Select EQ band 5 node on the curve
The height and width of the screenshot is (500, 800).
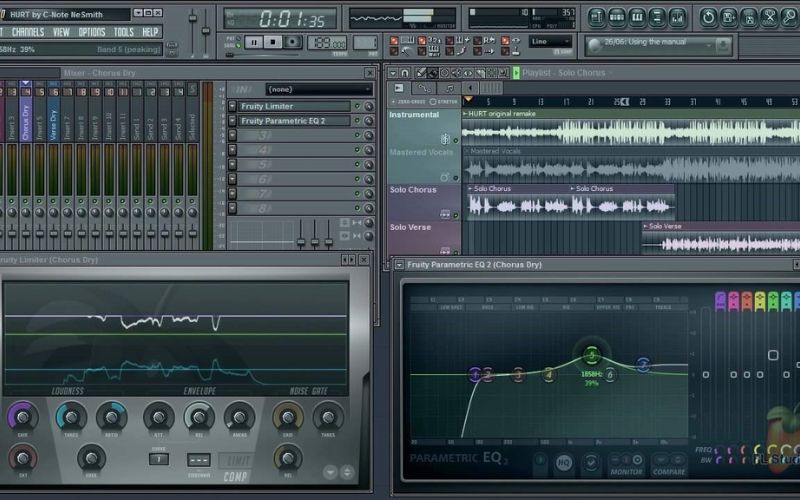click(x=591, y=356)
